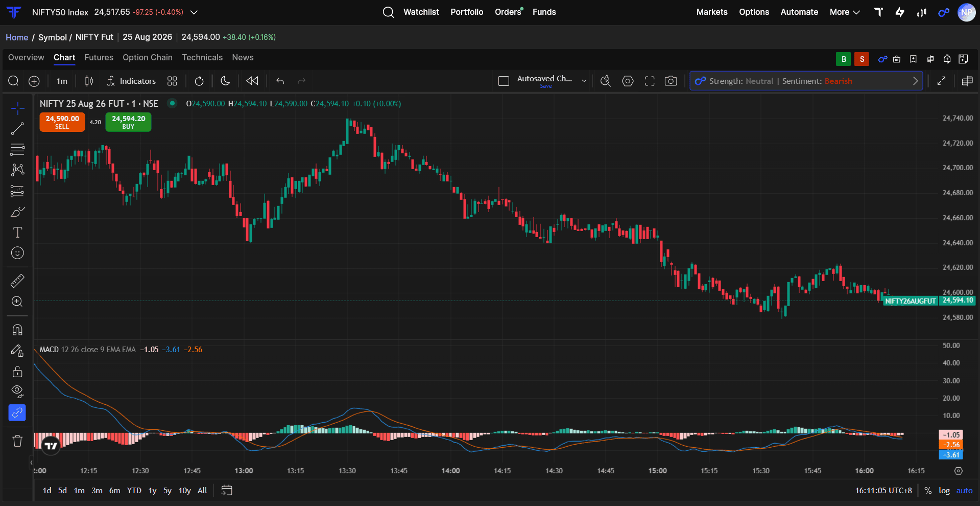Image resolution: width=980 pixels, height=506 pixels.
Task: Open the More menu dropdown
Action: click(845, 12)
